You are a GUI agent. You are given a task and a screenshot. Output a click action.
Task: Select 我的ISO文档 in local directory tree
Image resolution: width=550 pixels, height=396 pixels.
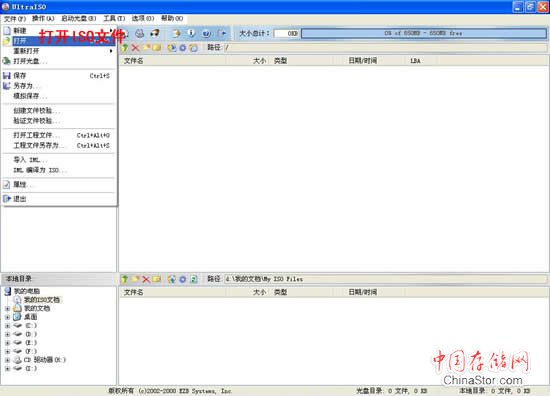pos(42,300)
